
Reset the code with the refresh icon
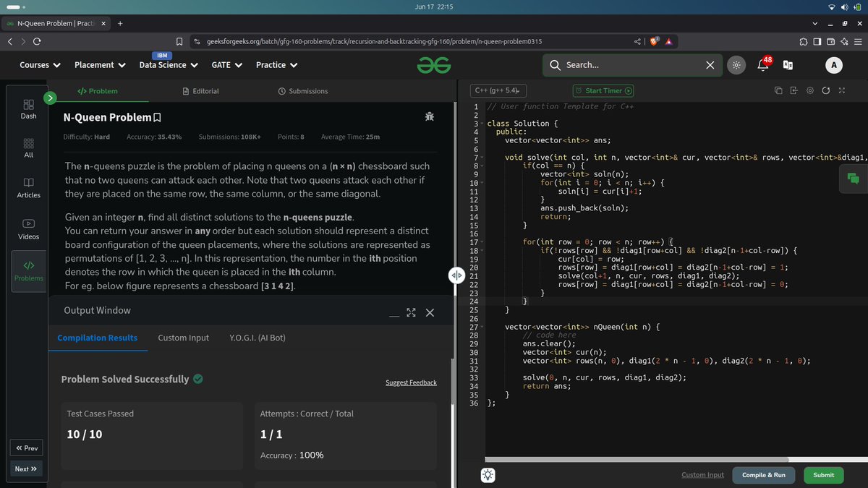825,90
